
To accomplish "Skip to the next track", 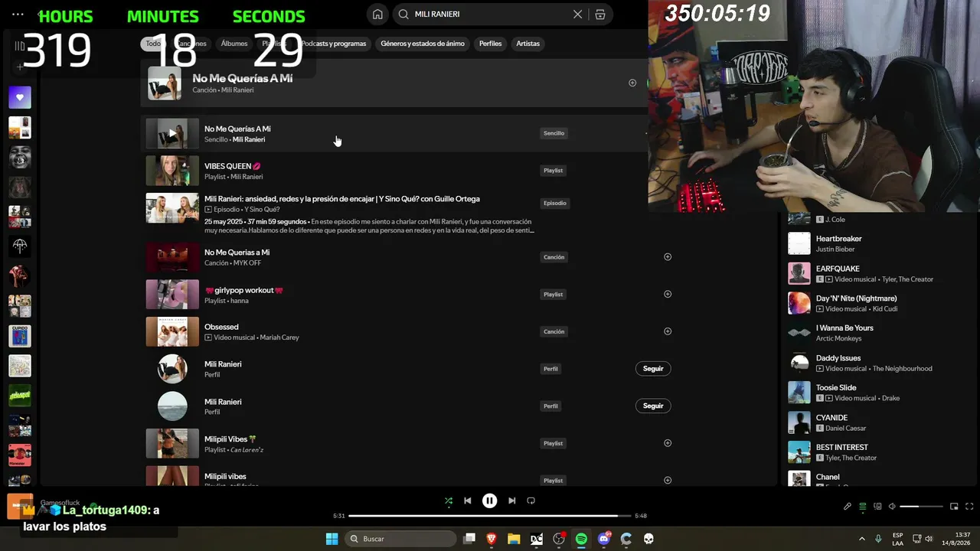I will 511,501.
